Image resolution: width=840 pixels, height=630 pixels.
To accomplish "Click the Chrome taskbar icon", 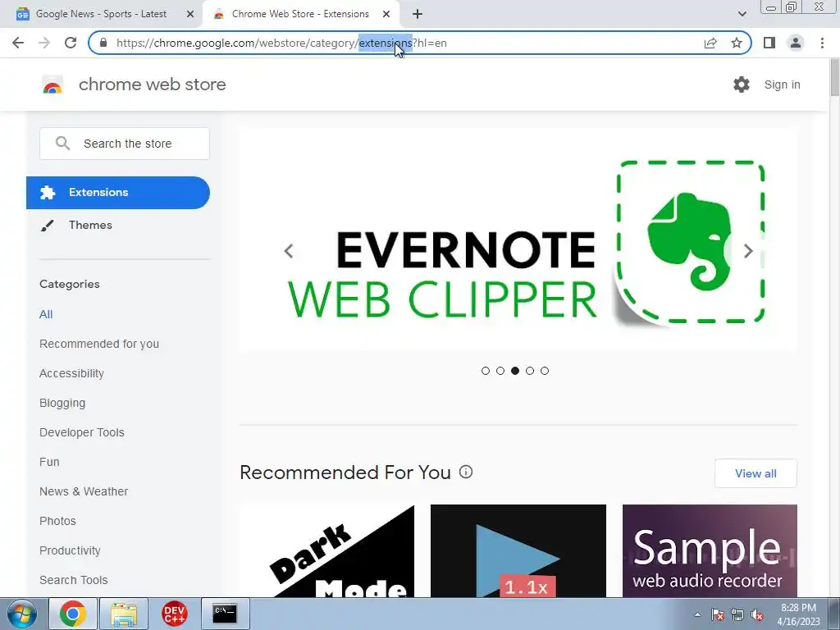I will point(73,614).
